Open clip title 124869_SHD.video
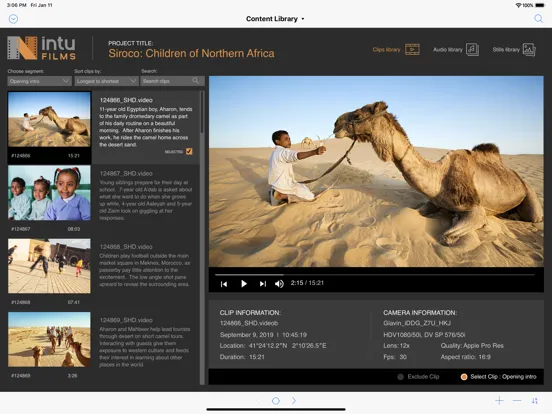The image size is (552, 414). [x=126, y=320]
